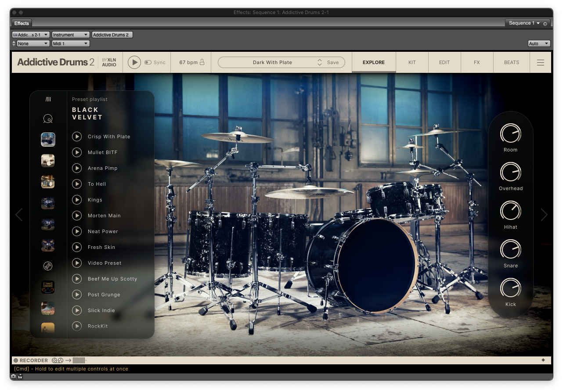Viewport: 563px width, 392px height.
Task: Select the highlighted first kit thumbnail in the sidebar
Action: click(48, 140)
